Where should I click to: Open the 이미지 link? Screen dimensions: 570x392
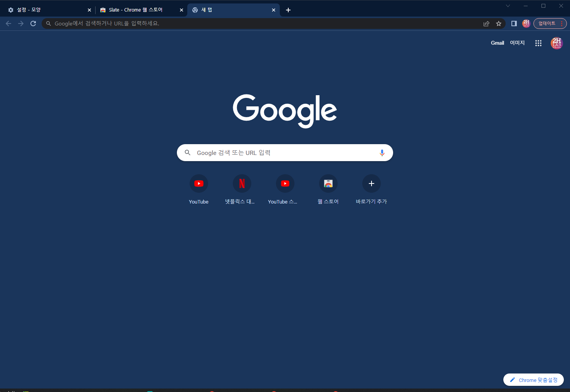[x=517, y=43]
